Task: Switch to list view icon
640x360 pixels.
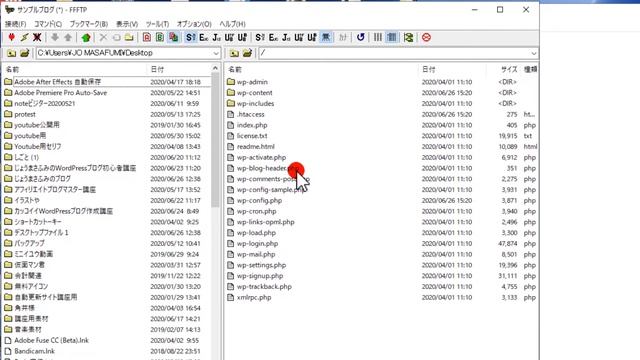Action: [378, 38]
